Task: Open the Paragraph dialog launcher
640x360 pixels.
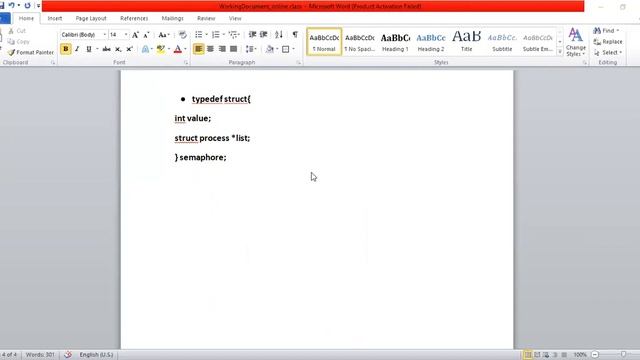Action: [298, 63]
